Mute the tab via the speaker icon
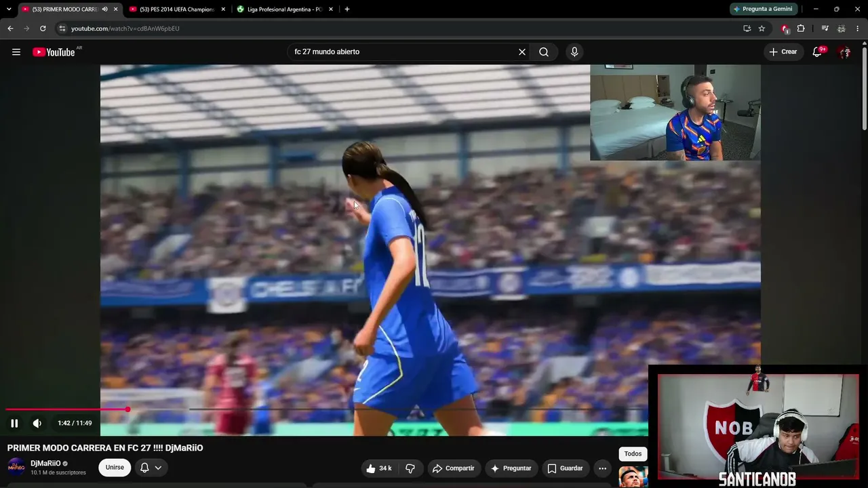 coord(104,9)
